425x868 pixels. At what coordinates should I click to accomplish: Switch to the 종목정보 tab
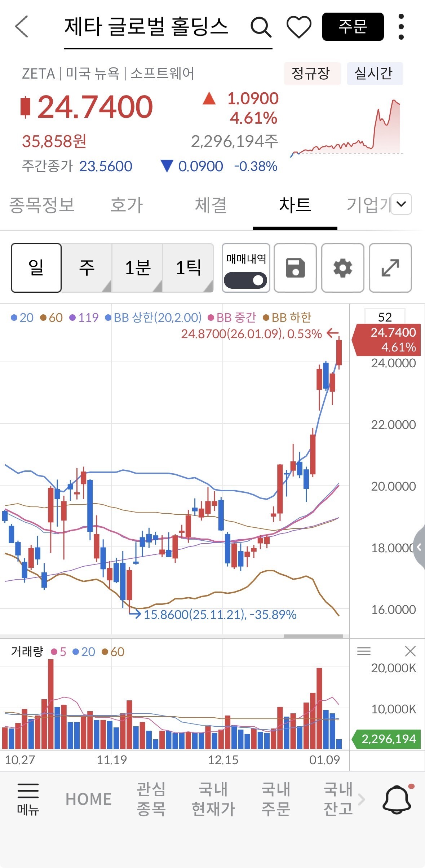(42, 205)
